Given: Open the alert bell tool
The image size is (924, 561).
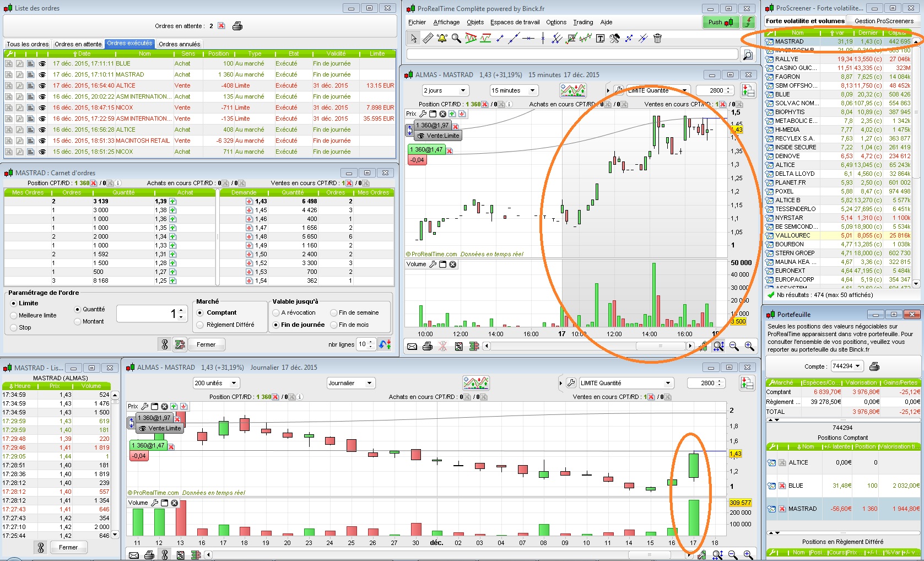Looking at the screenshot, I should point(442,38).
